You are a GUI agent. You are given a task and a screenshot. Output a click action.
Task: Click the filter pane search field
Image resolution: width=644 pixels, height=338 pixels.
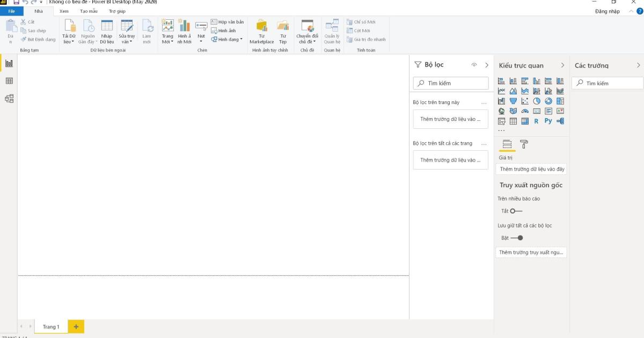click(x=451, y=83)
